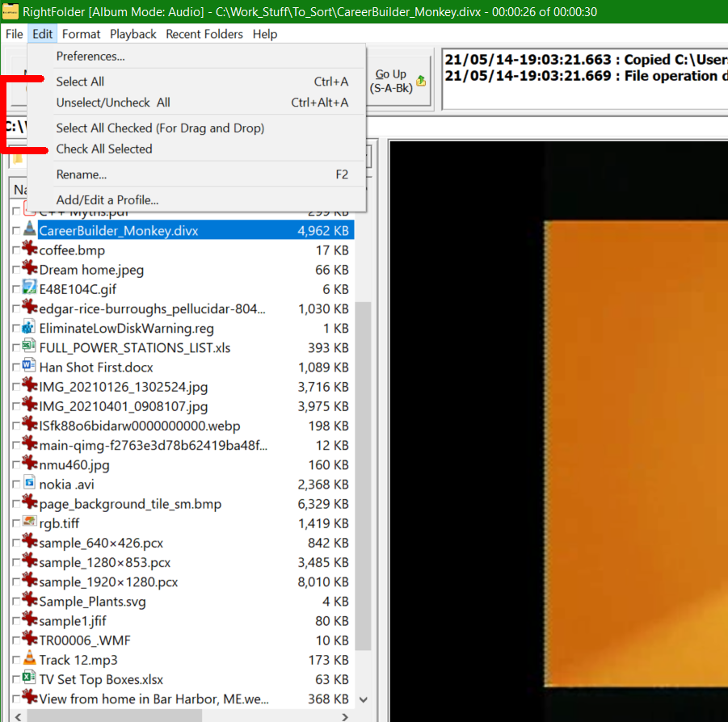728x722 pixels.
Task: Click size value 4,962 KB
Action: coord(323,231)
